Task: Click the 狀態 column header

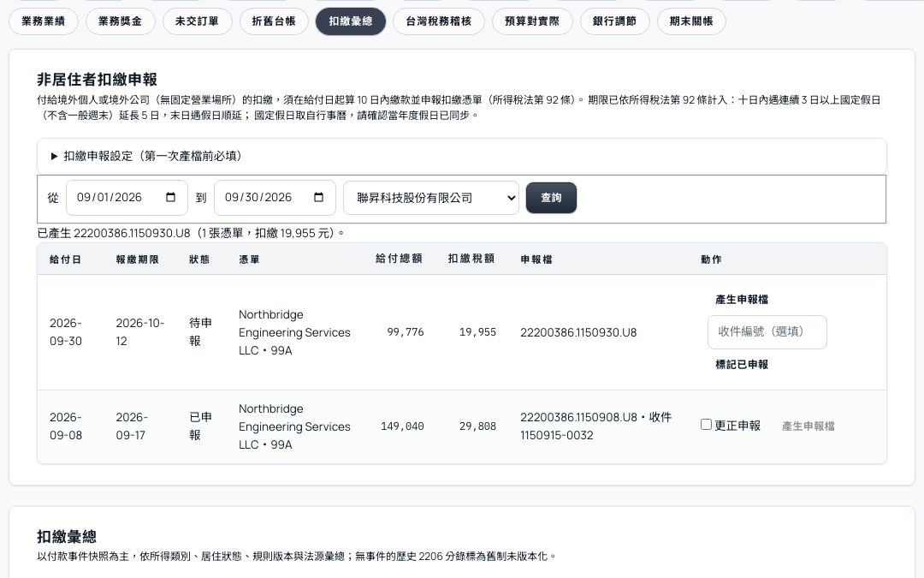Action: click(199, 259)
